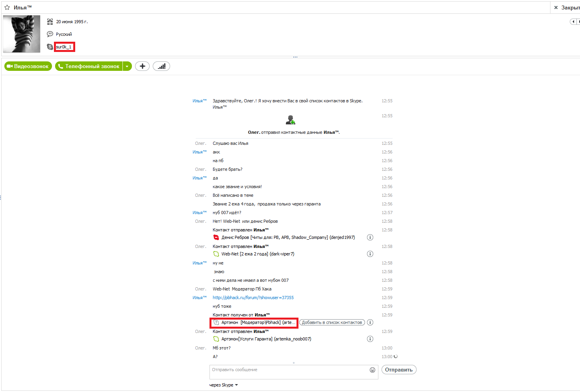Start a phone call with Телефонный звонок
The height and width of the screenshot is (392, 580).
point(89,66)
